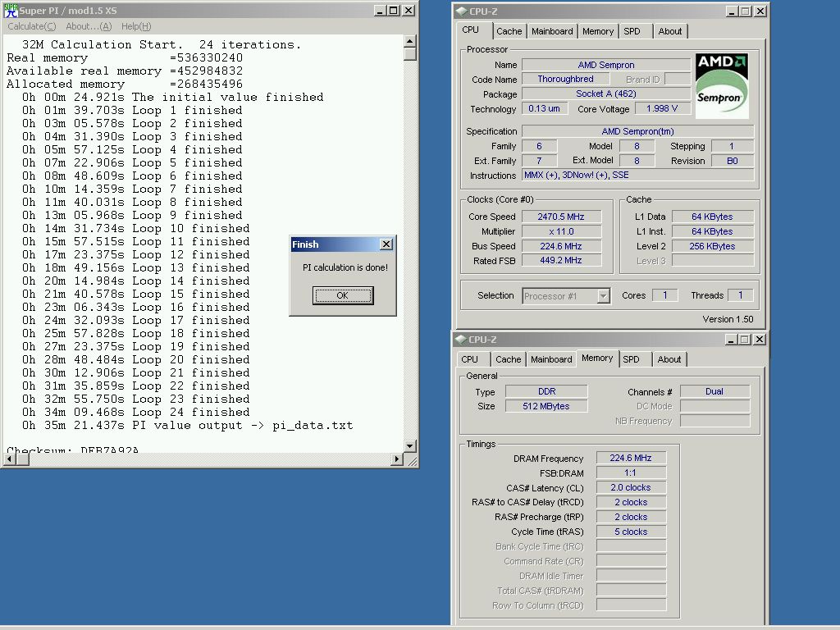Select Memory tab in bottom CPU-Z window
The image size is (840, 630).
click(597, 358)
